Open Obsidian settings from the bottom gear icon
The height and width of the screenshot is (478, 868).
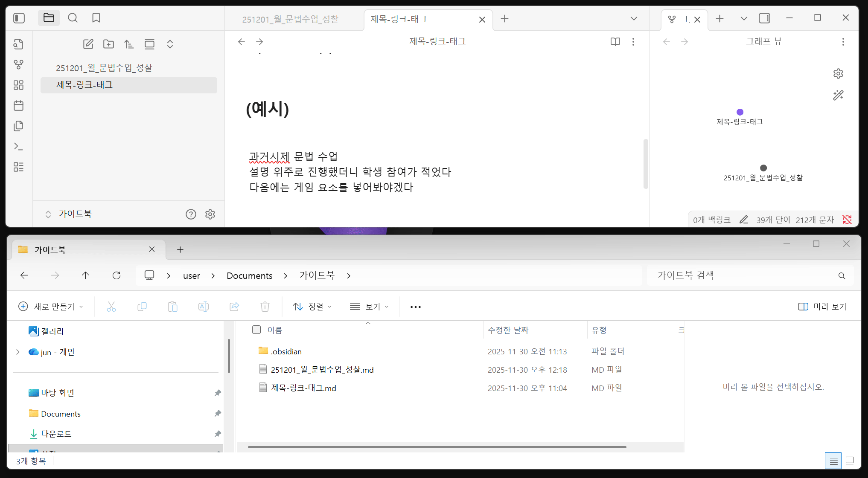[x=210, y=214]
